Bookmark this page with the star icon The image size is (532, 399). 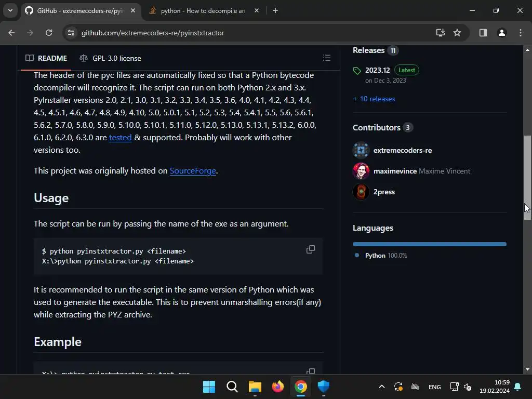(x=457, y=33)
